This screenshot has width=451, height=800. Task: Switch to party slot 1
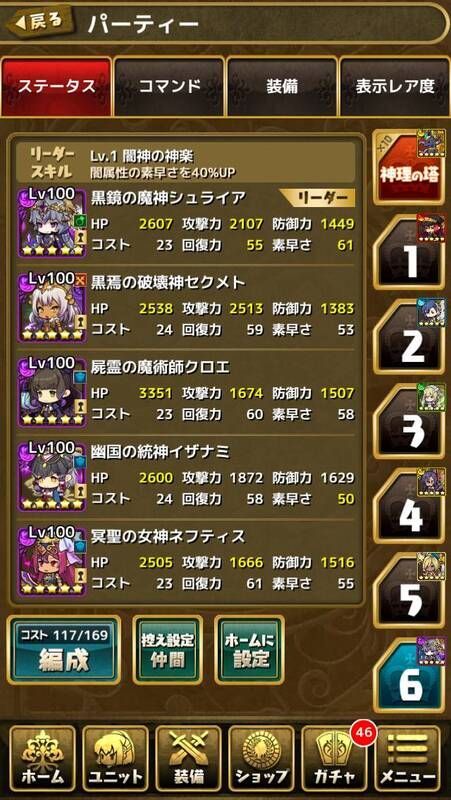point(410,252)
